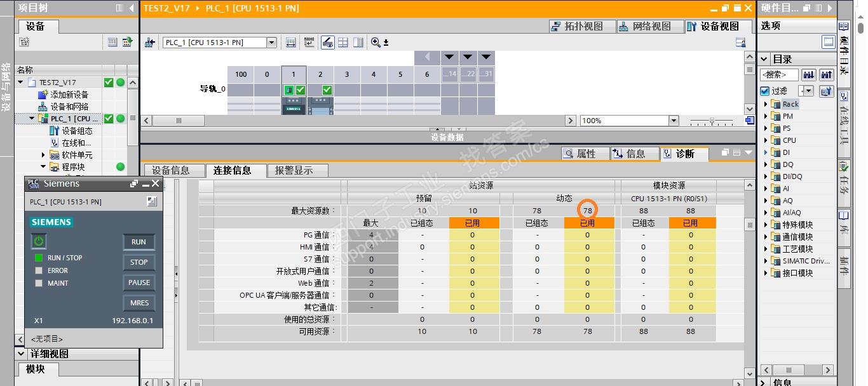This screenshot has width=868, height=386.
Task: Expand the Rack catalog folder
Action: (x=766, y=104)
